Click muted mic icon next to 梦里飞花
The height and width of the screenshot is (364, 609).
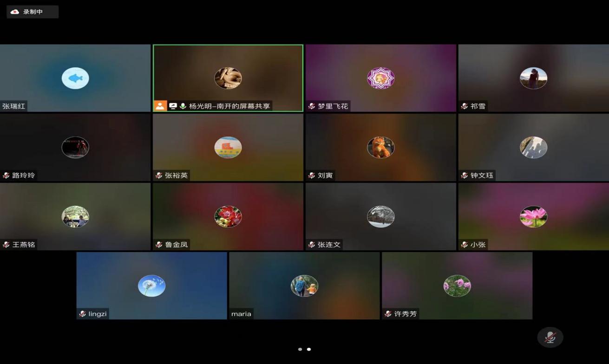tap(312, 106)
